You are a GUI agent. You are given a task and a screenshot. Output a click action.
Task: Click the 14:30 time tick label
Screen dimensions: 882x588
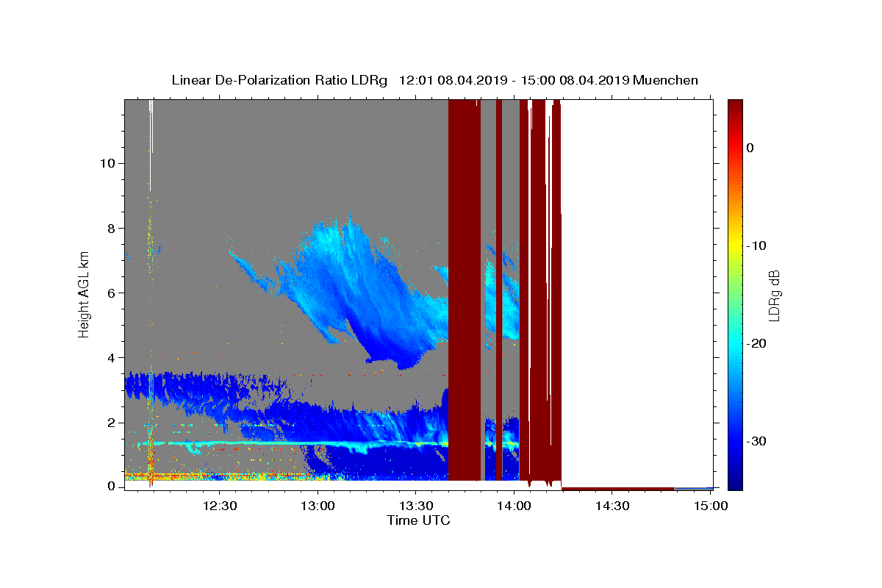click(x=612, y=506)
